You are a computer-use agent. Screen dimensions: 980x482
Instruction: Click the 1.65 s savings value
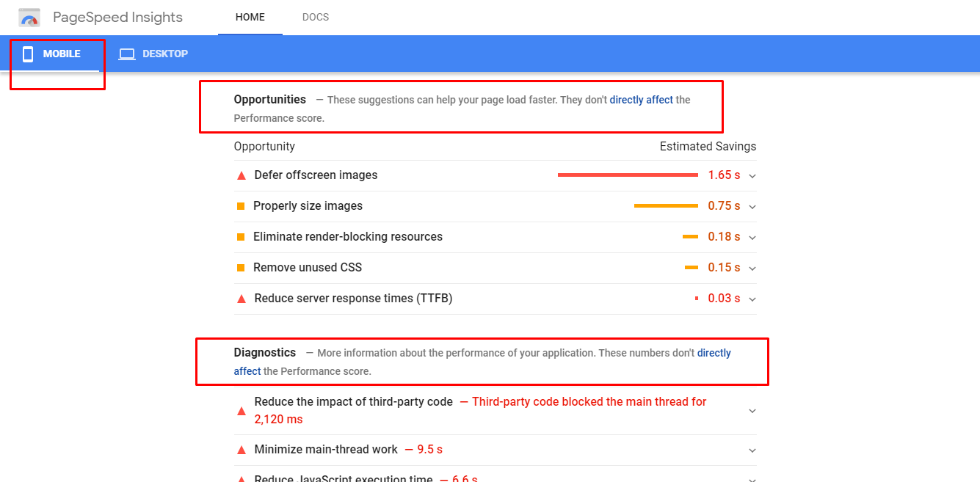pyautogui.click(x=724, y=175)
